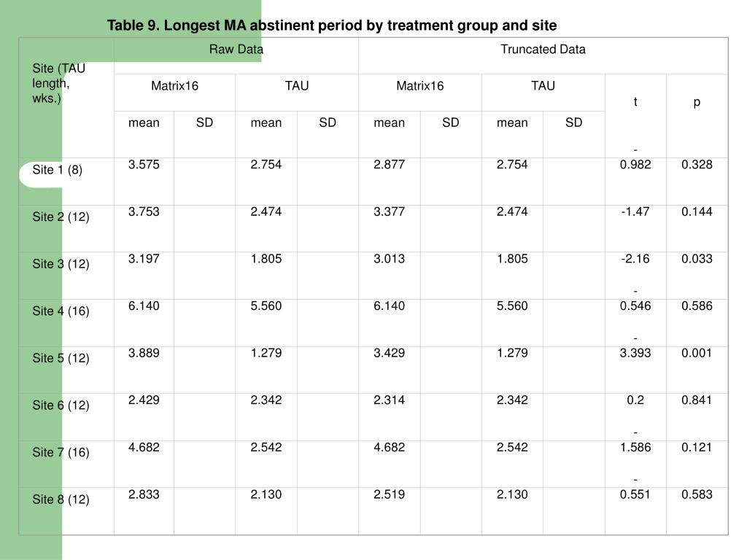
Task: Select t value 0.2 for Site 6
Action: (635, 400)
